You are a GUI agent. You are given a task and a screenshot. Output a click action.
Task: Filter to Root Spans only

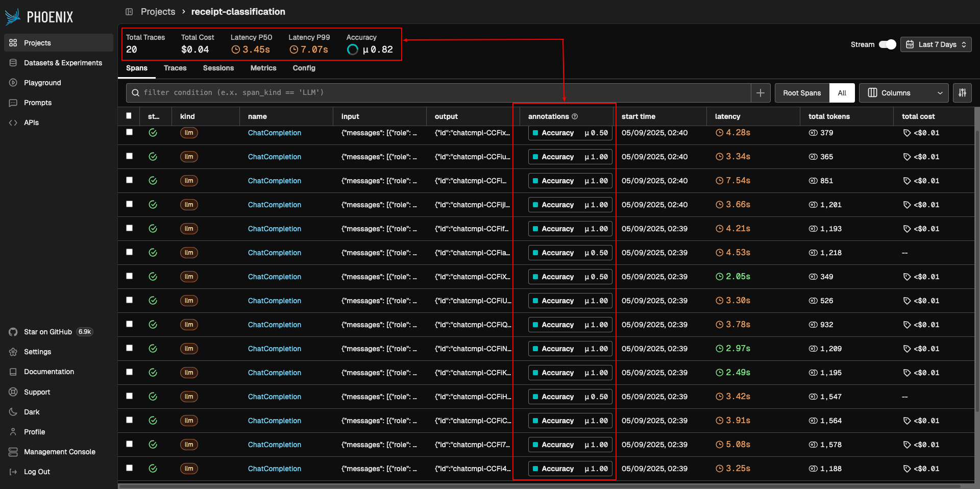point(801,92)
